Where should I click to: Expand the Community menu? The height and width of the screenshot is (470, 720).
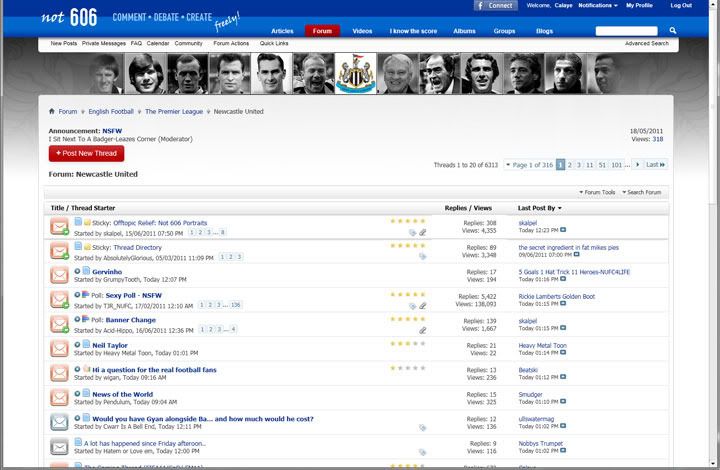(188, 43)
